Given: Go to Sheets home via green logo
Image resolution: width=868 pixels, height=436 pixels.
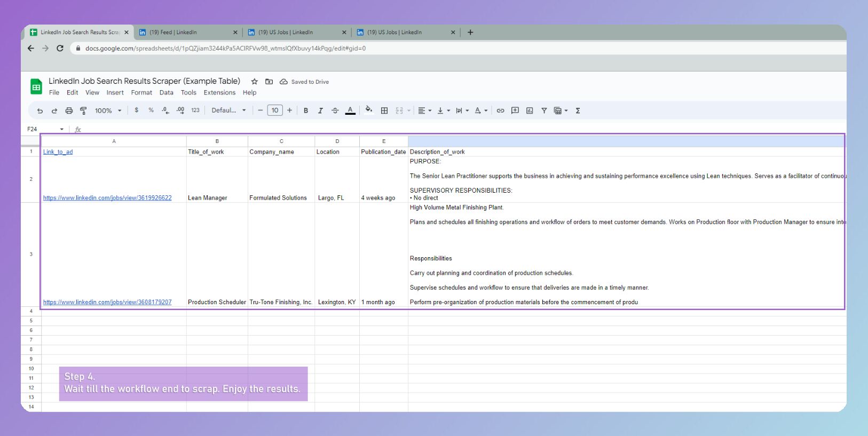Looking at the screenshot, I should (36, 86).
